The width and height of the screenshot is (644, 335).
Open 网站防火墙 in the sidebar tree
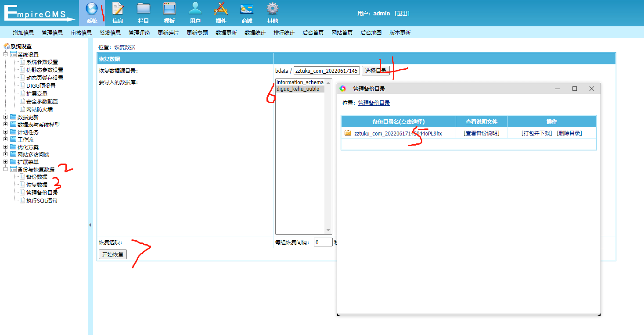click(40, 109)
